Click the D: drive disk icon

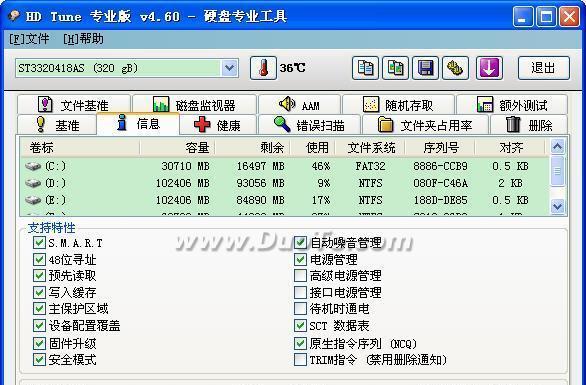coord(33,183)
